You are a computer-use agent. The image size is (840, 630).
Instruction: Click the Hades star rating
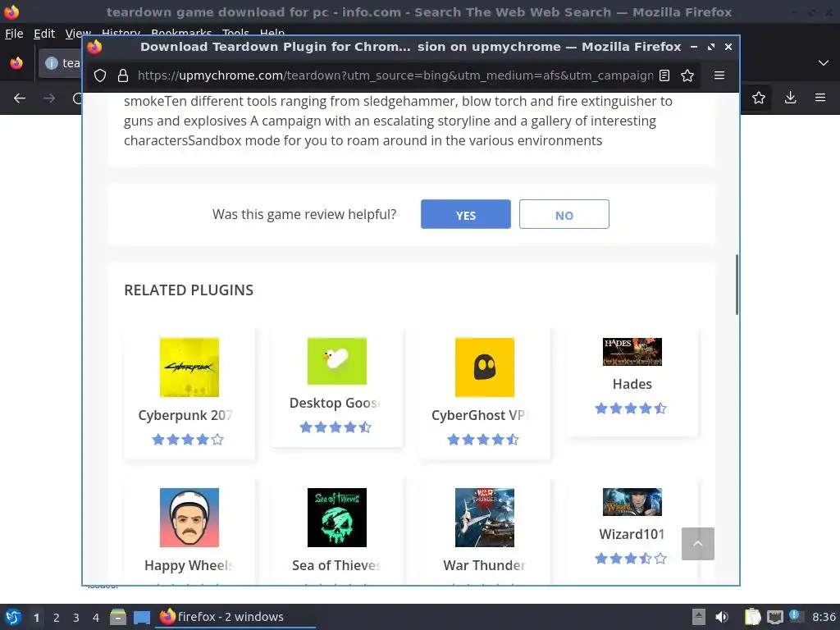[631, 409]
